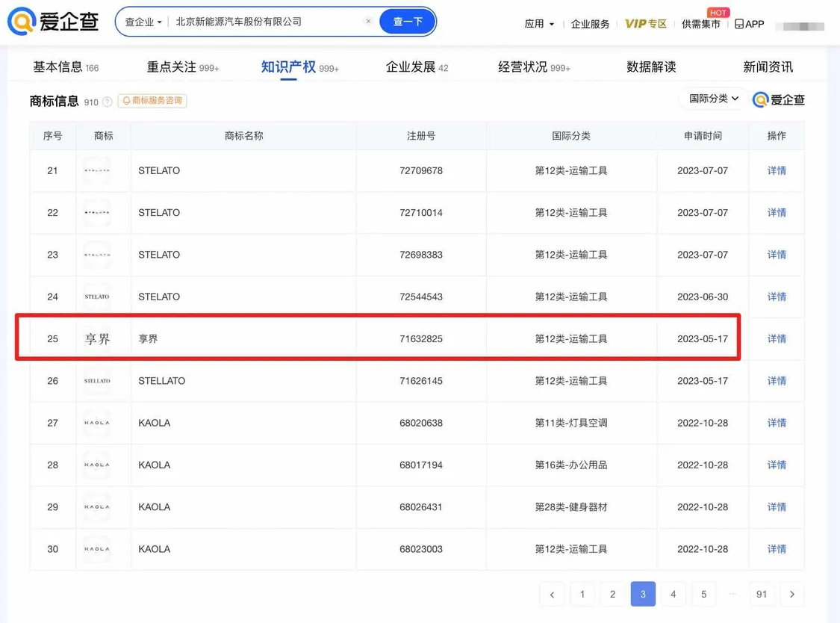The height and width of the screenshot is (623, 840).
Task: Open 详情 for registration 68017194
Action: coord(777,465)
